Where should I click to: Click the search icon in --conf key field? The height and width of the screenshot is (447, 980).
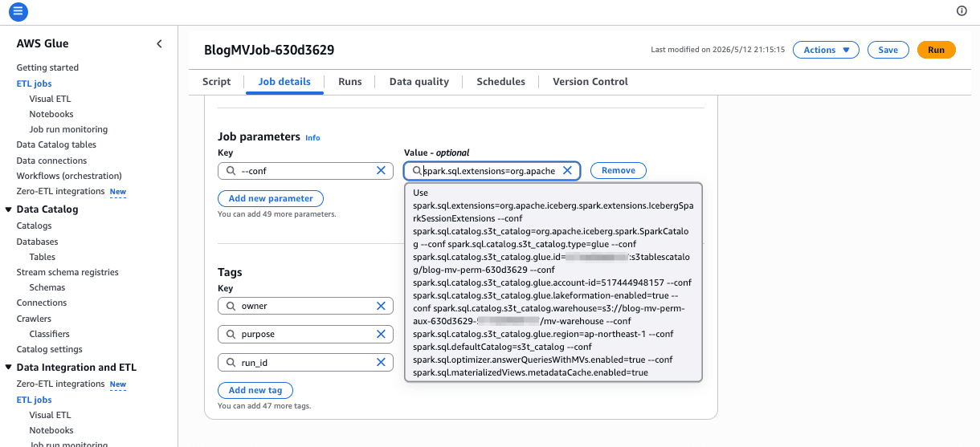231,171
